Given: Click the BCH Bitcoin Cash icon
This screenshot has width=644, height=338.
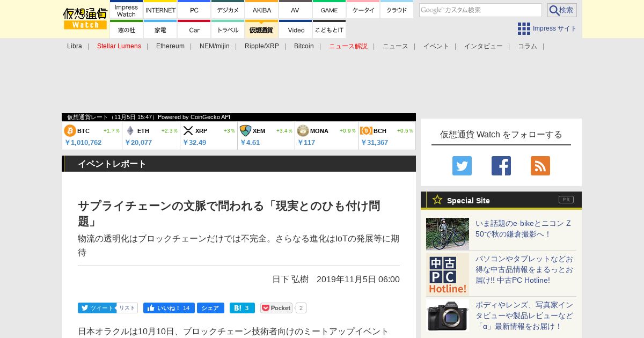Looking at the screenshot, I should point(367,131).
